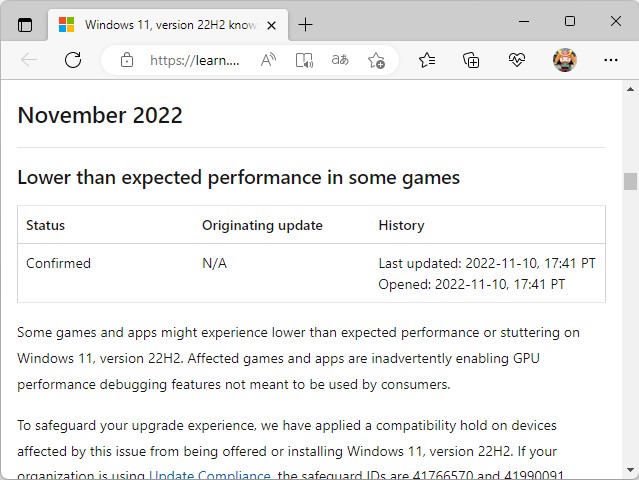This screenshot has width=639, height=480.
Task: View site information lock icon
Action: (x=127, y=60)
